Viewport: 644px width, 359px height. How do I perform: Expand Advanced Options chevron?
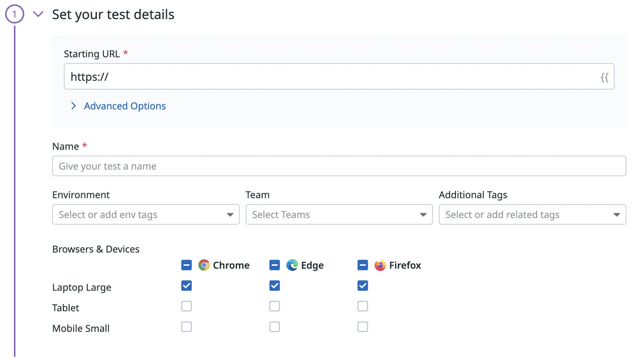(73, 106)
